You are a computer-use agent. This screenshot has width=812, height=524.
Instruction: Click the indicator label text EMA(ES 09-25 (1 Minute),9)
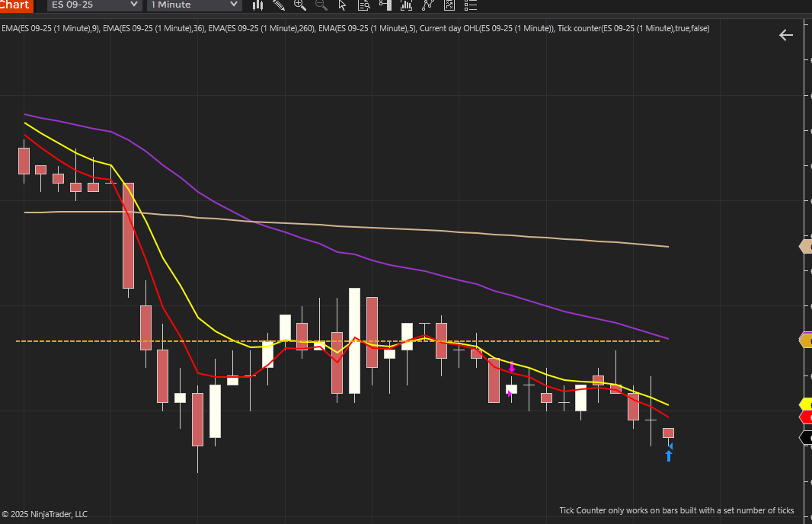[51, 28]
